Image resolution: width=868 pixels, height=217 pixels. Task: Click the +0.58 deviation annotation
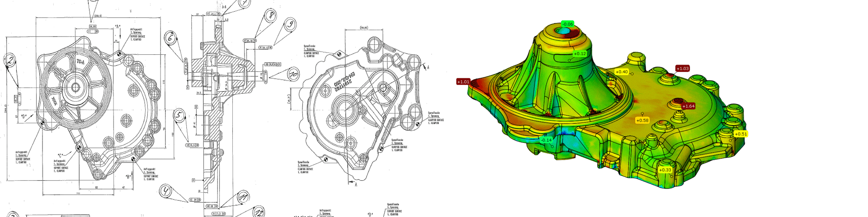coord(642,120)
